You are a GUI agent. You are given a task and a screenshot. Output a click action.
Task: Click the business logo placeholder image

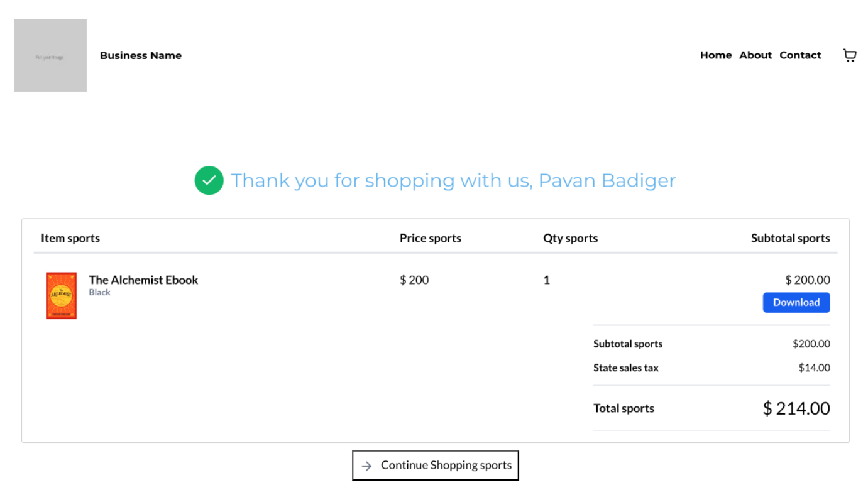50,55
